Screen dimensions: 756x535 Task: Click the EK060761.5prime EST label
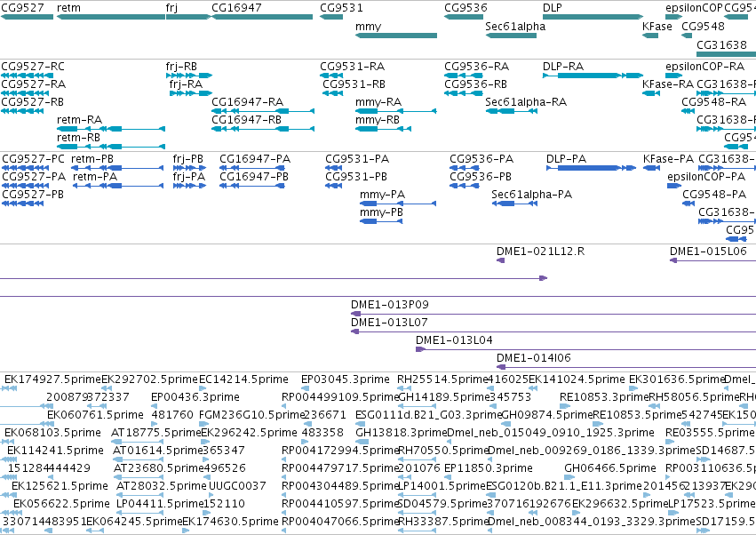coord(95,415)
